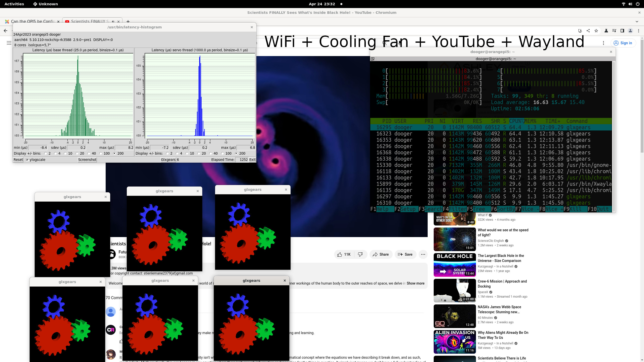
Task: Open 'The Largest Black Hole' video thumbnail
Action: pyautogui.click(x=455, y=265)
